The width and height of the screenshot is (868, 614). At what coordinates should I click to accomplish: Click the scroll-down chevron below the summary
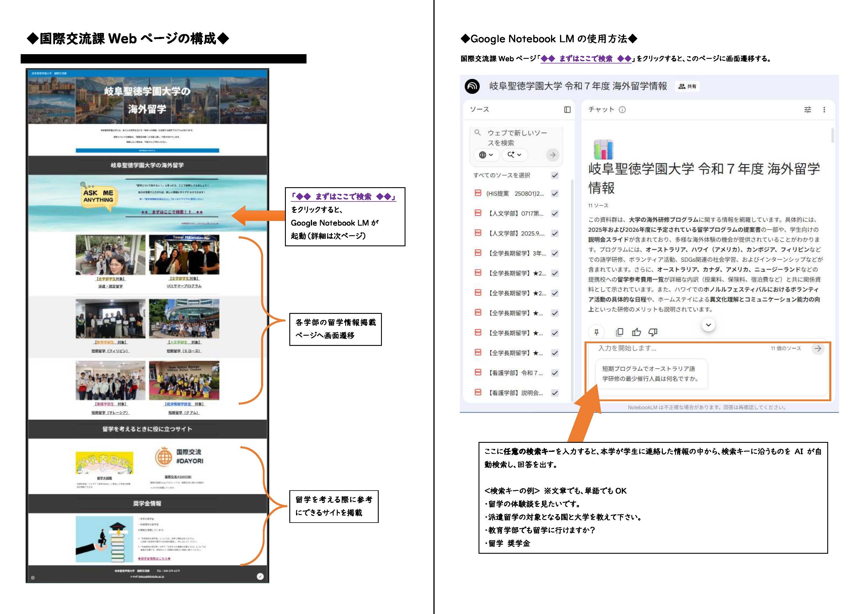[708, 325]
